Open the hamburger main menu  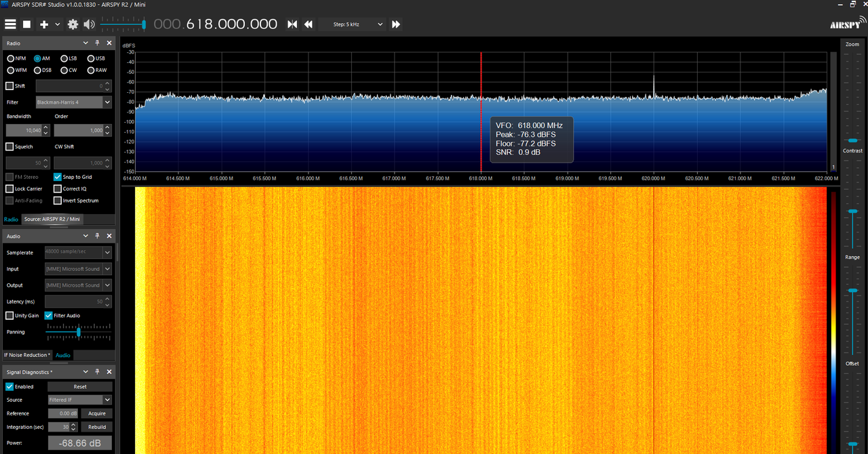pyautogui.click(x=10, y=24)
